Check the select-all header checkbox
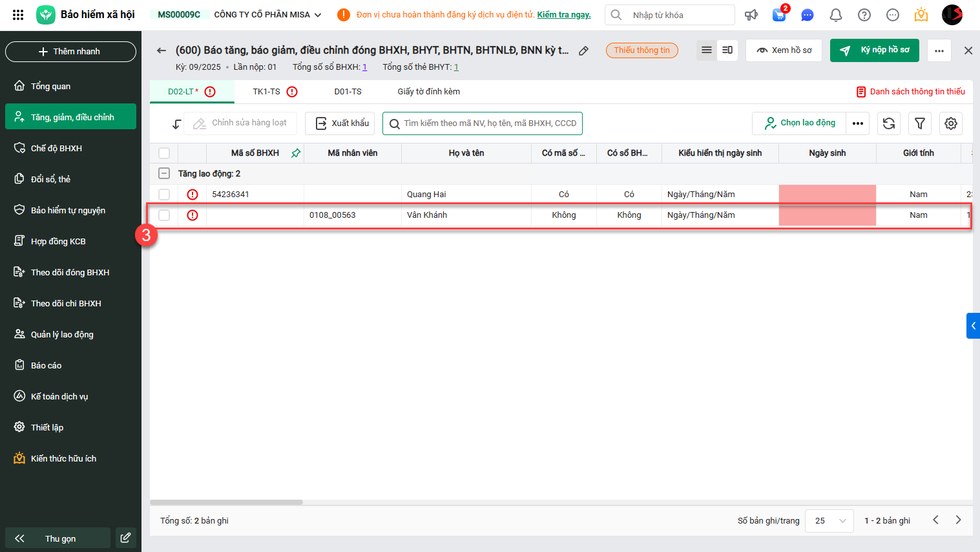This screenshot has width=980, height=552. pos(164,153)
